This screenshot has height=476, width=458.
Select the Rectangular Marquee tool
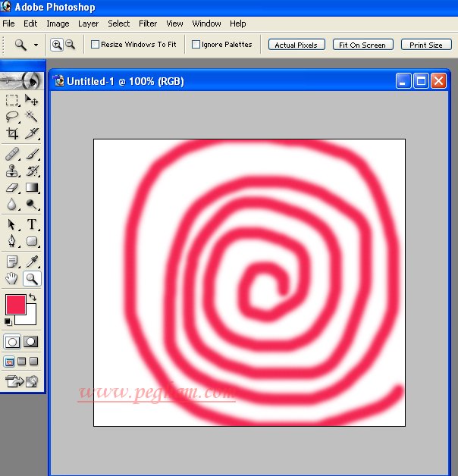(x=12, y=100)
